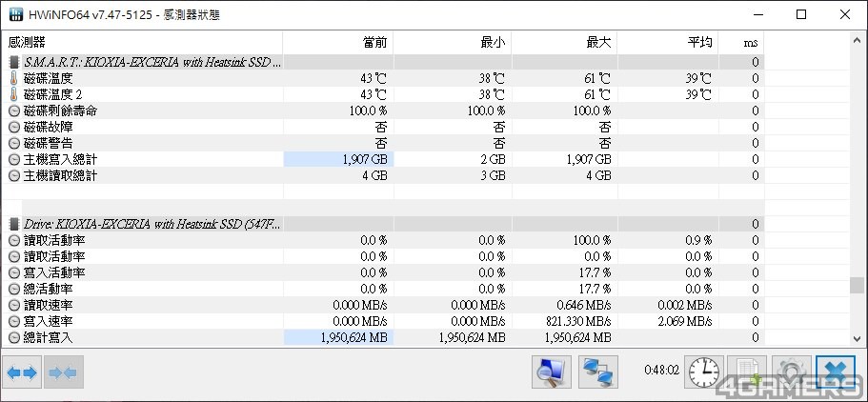Click the 0:48:02 elapsed time display
868x402 pixels.
[662, 371]
